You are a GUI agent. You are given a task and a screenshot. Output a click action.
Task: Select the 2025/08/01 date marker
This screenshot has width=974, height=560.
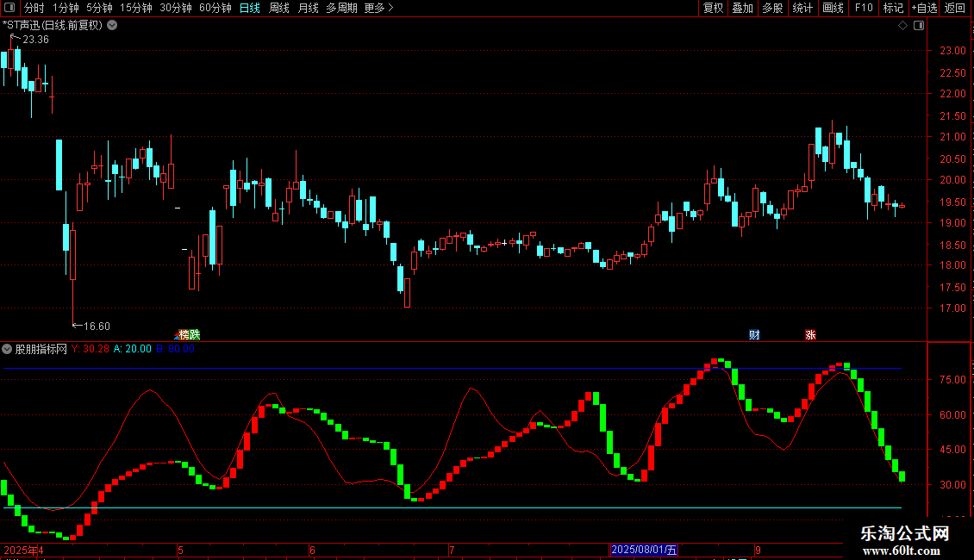click(644, 550)
